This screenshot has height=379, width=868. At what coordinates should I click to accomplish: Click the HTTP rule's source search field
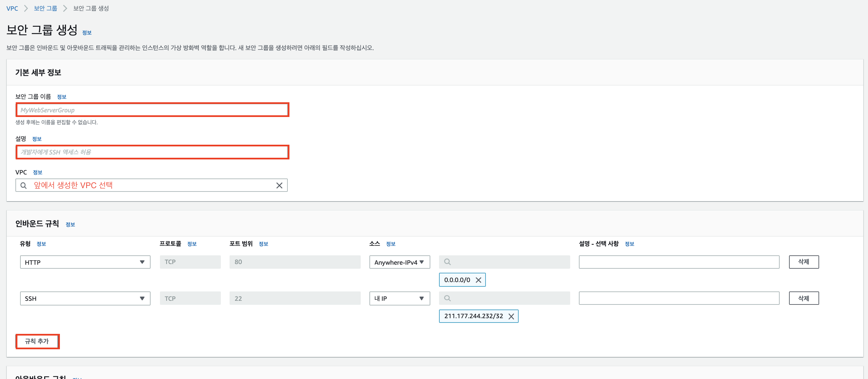pyautogui.click(x=504, y=262)
